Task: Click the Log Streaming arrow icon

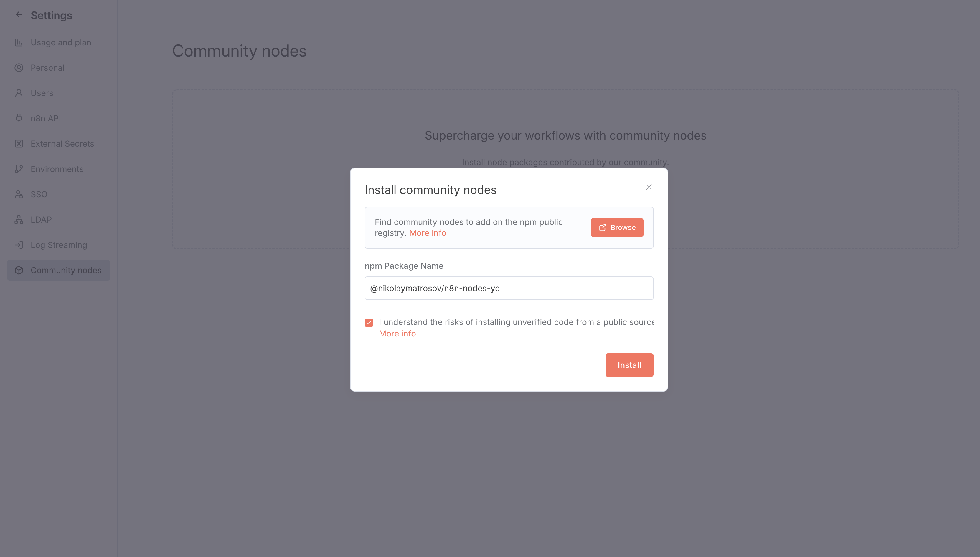Action: (x=19, y=245)
